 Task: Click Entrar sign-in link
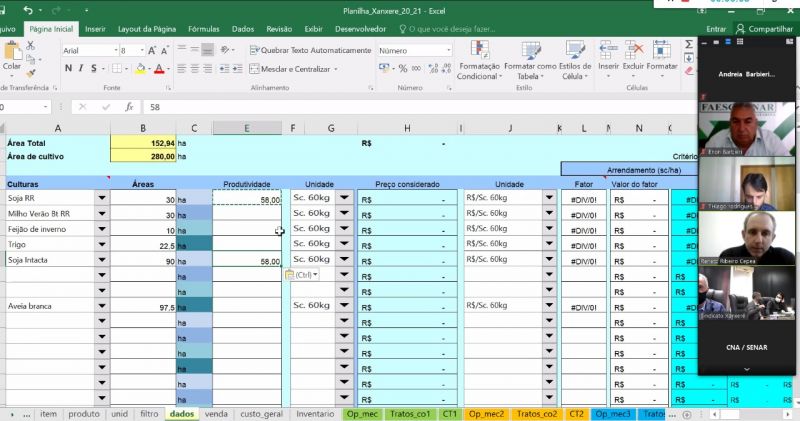[x=716, y=29]
